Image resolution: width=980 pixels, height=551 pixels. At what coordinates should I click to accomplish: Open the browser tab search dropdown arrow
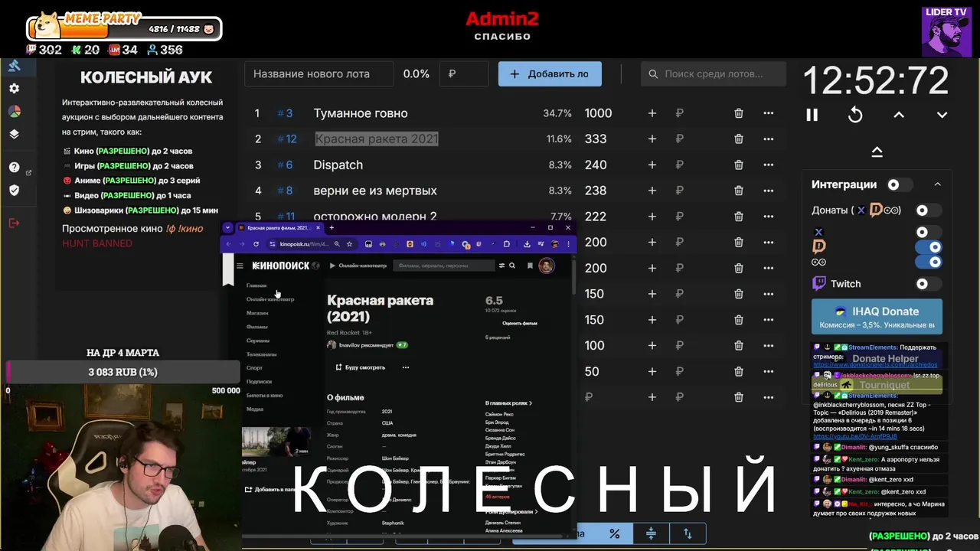227,228
